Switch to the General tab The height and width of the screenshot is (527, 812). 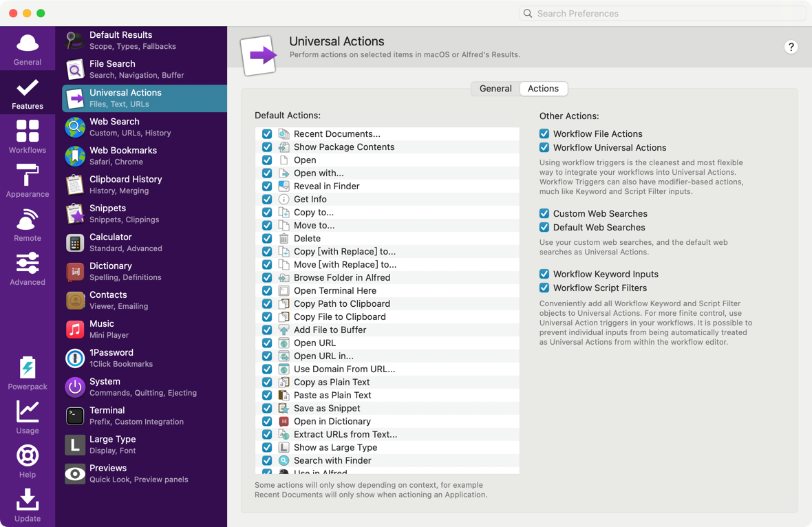point(495,89)
